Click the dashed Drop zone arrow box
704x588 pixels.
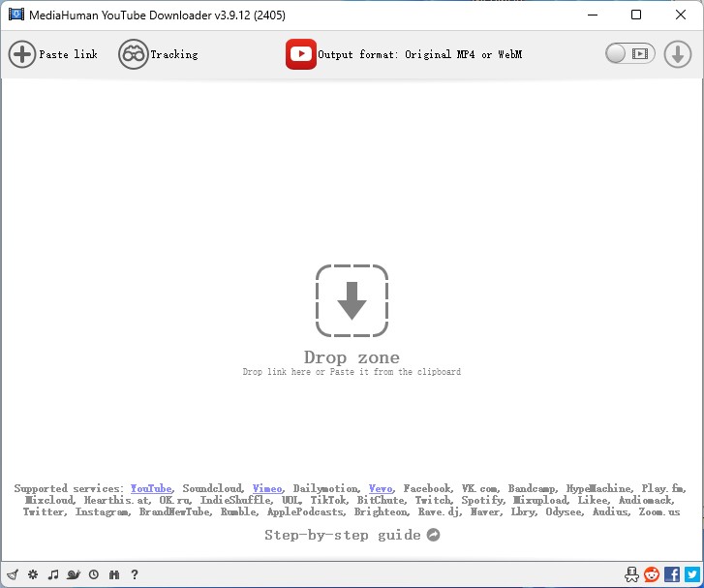click(x=352, y=300)
